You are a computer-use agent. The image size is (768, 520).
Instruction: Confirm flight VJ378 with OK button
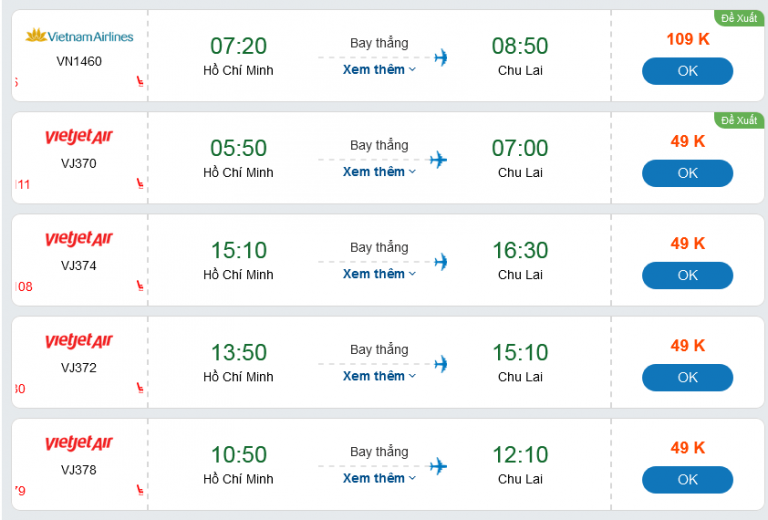[x=687, y=479]
